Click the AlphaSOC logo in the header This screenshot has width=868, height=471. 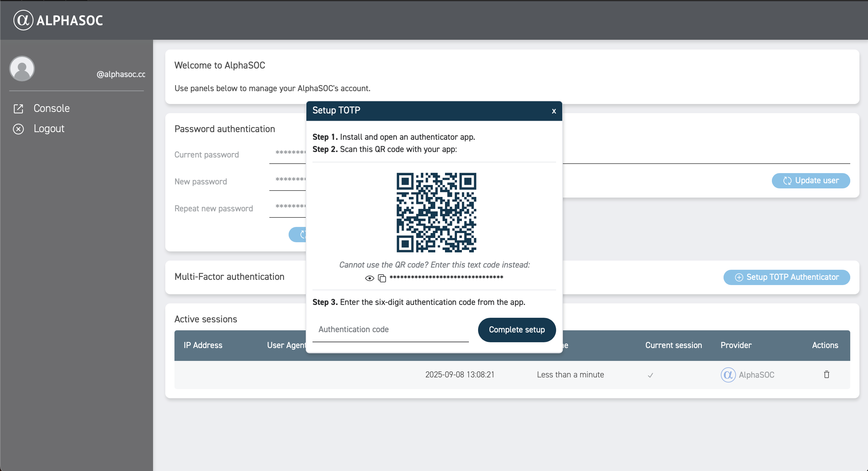click(x=58, y=20)
